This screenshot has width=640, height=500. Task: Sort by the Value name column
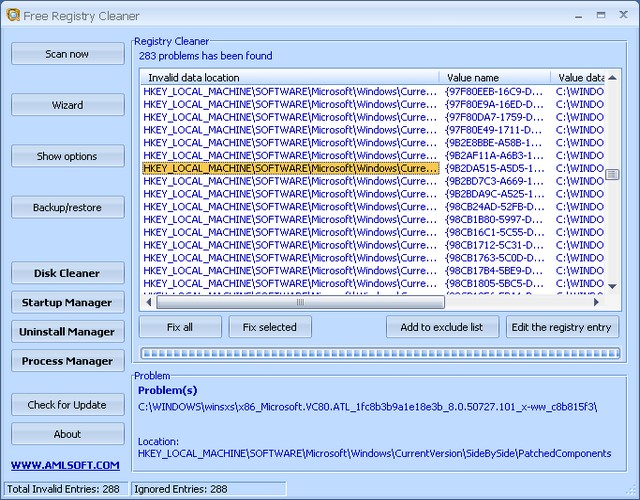click(495, 77)
